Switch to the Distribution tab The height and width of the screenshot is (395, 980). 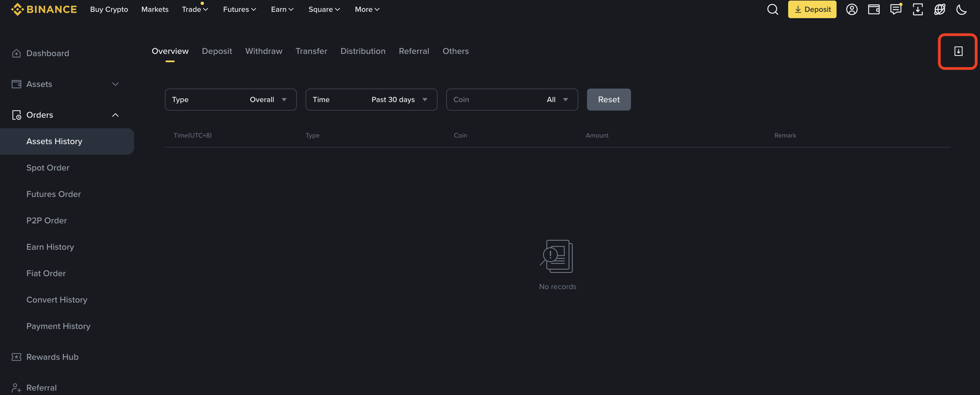coord(362,51)
